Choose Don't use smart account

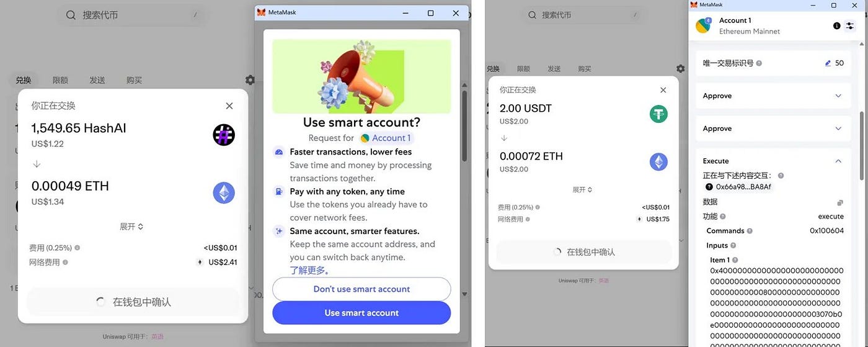pyautogui.click(x=361, y=289)
